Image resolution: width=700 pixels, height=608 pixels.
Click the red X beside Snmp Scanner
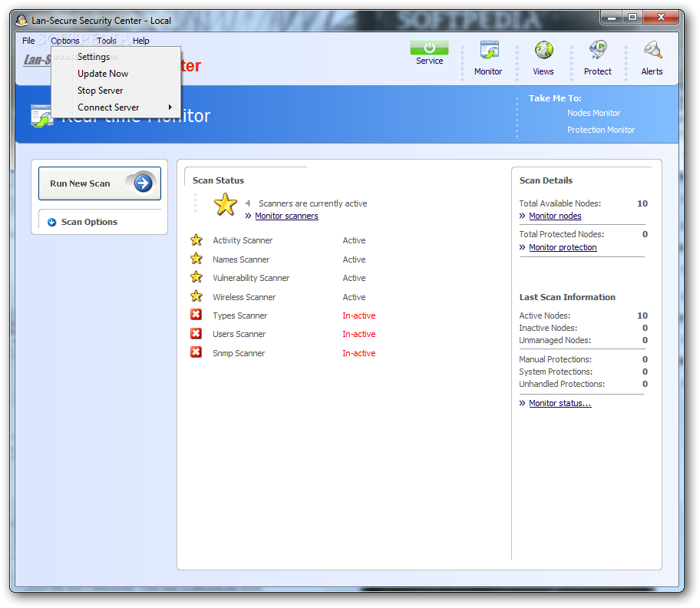196,352
